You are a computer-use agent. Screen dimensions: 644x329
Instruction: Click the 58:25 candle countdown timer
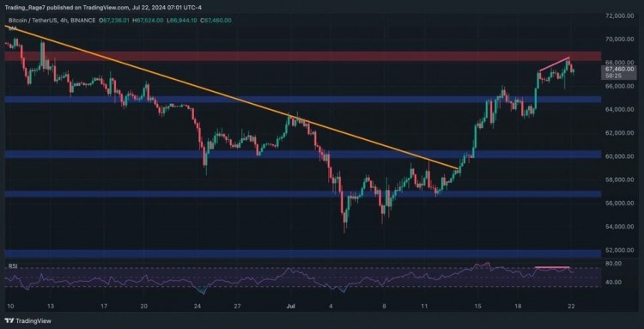[613, 76]
